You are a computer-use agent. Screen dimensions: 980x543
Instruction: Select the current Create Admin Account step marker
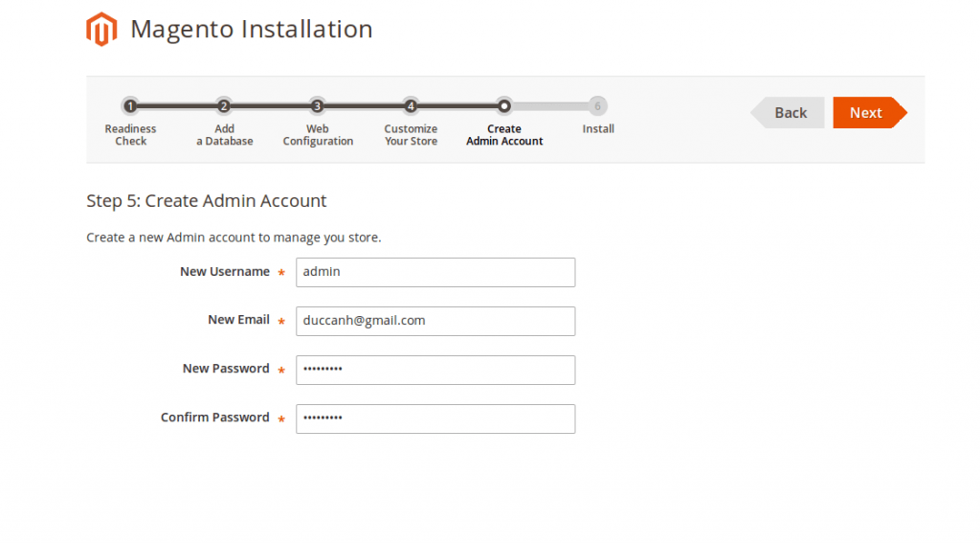coord(503,106)
